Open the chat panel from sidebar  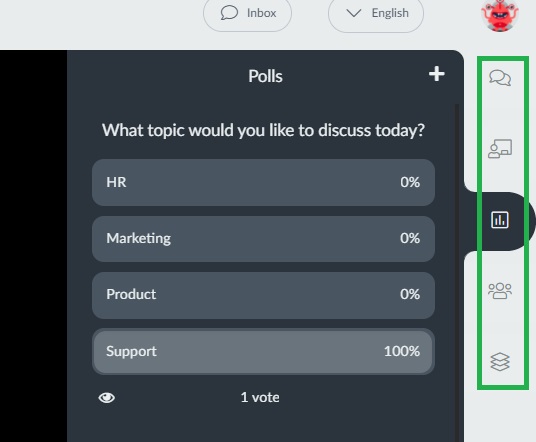point(500,78)
